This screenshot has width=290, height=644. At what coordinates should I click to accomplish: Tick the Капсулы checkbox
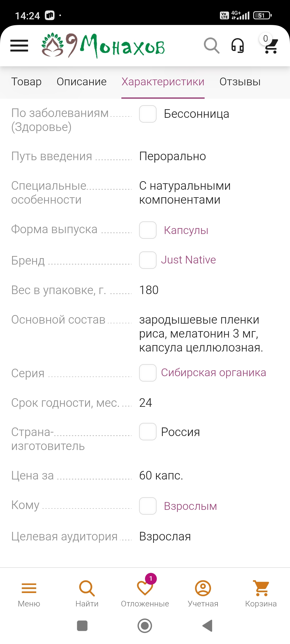(148, 230)
